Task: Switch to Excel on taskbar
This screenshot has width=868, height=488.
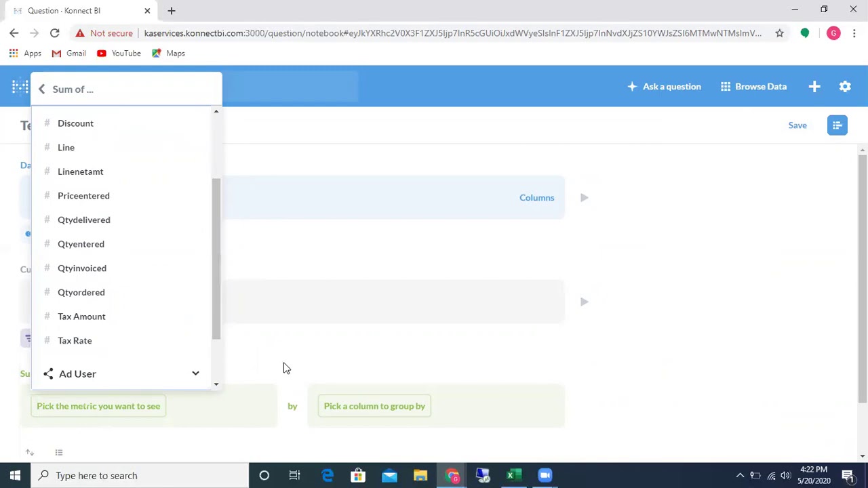Action: click(x=514, y=476)
